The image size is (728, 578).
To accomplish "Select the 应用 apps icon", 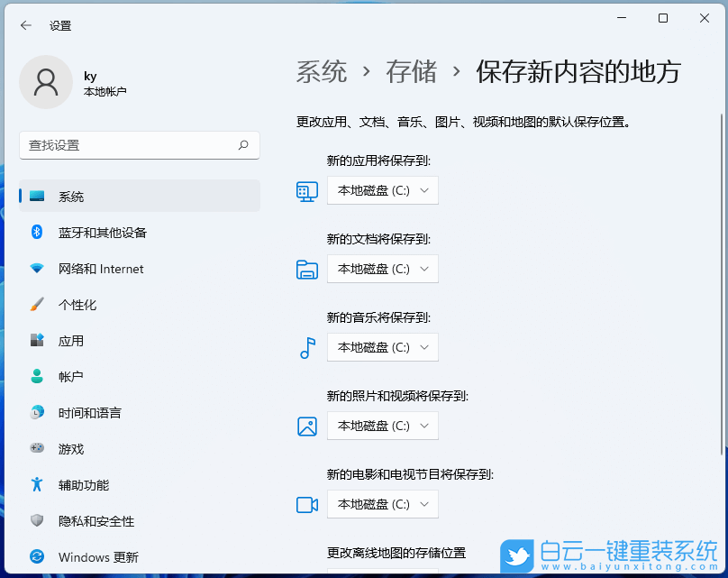I will 36,341.
